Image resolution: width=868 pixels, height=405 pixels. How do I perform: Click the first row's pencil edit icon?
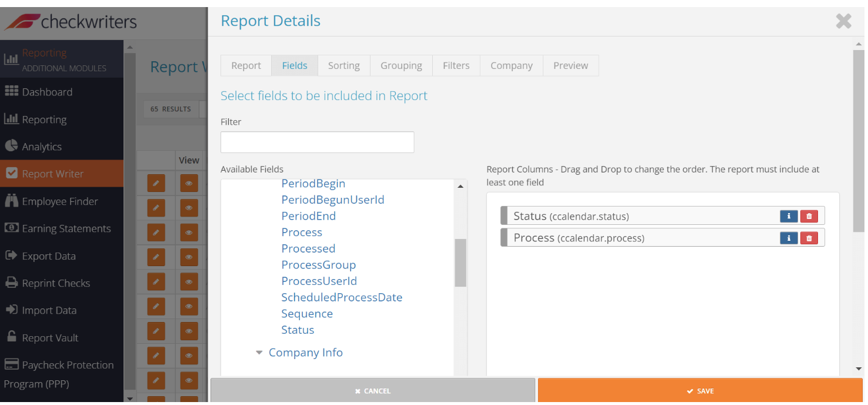(x=156, y=184)
